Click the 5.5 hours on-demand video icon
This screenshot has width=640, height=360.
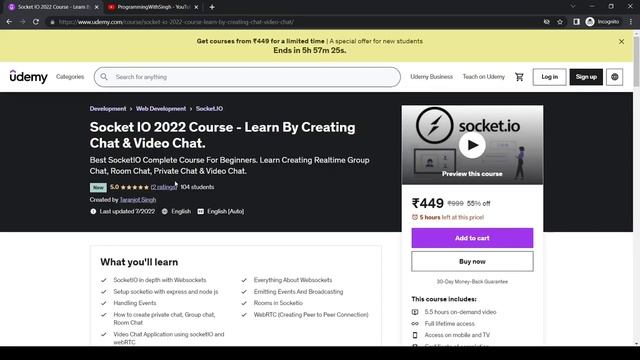pos(415,312)
